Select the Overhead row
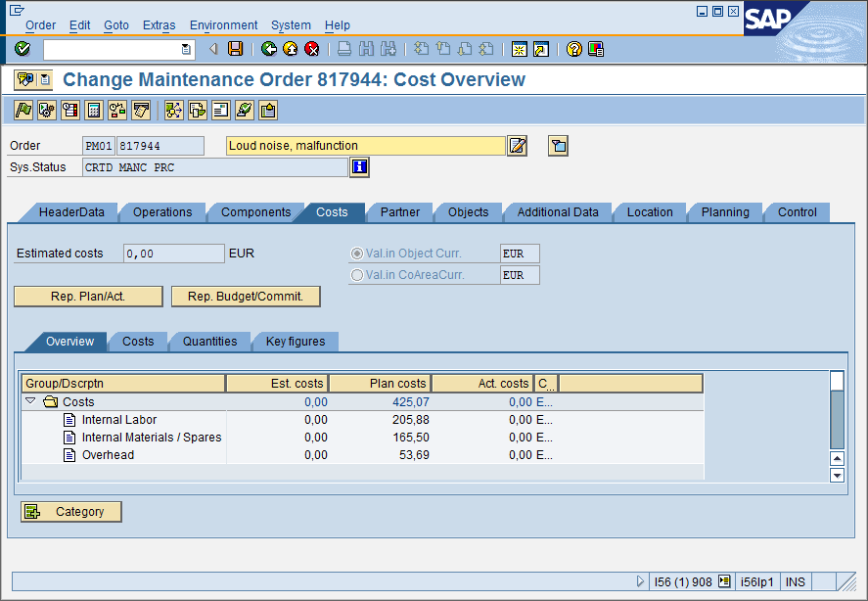 coord(363,455)
